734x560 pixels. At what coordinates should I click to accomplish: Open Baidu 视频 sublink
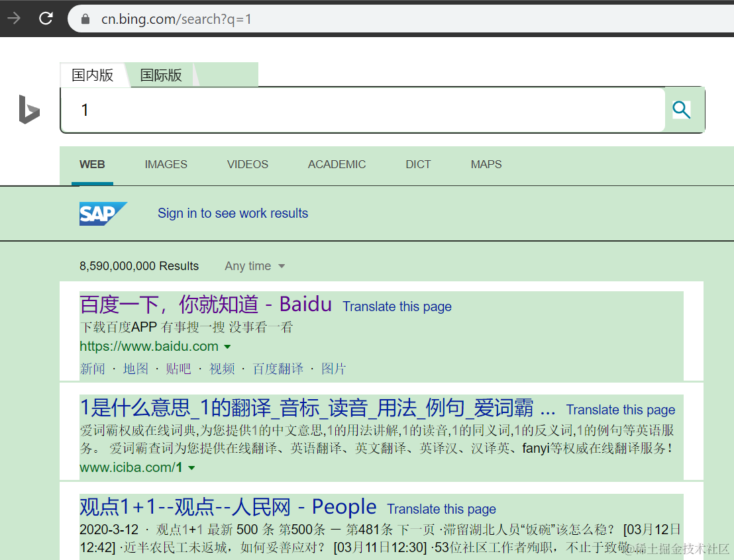(x=222, y=369)
